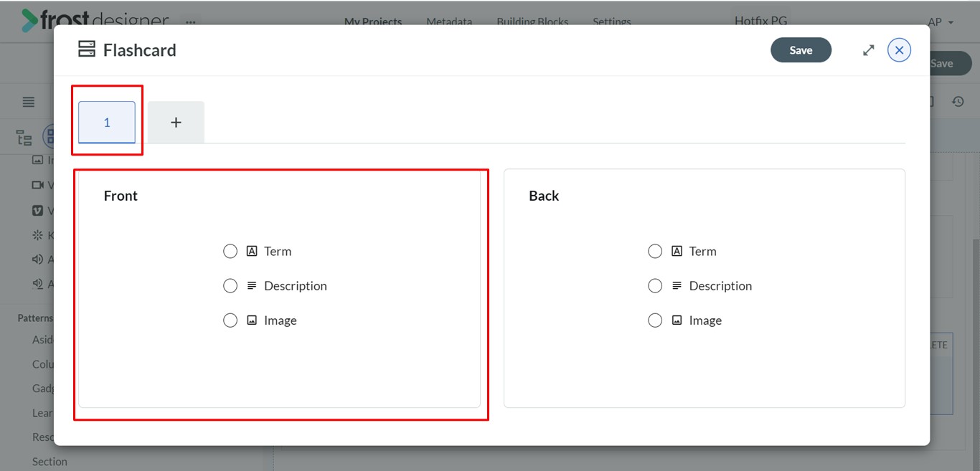
Task: Select Term radio on Front side
Action: (230, 252)
